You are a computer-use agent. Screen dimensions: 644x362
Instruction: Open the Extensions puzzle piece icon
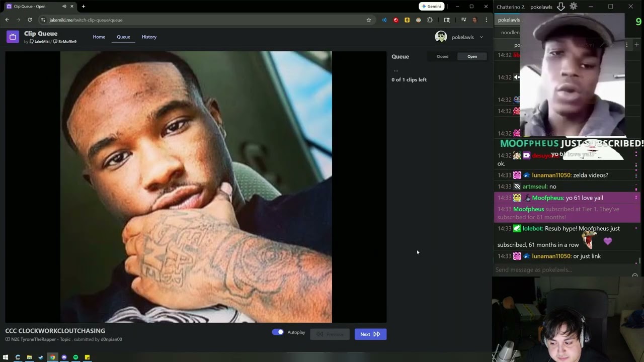pyautogui.click(x=430, y=20)
